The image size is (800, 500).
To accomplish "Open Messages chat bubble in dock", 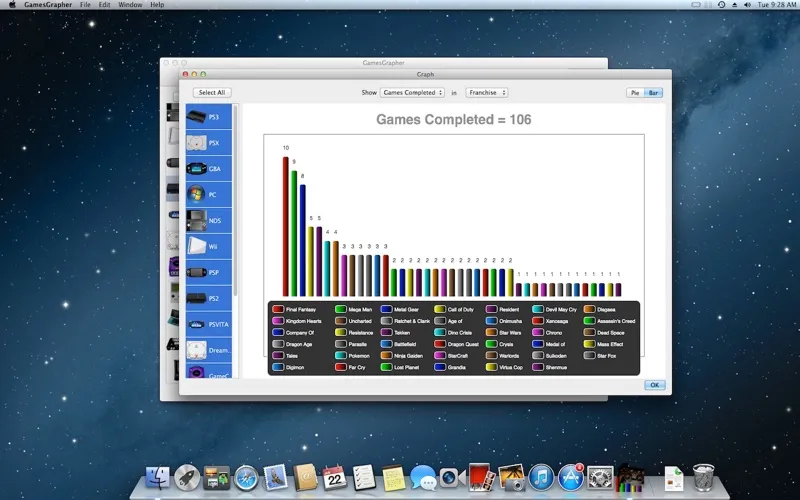I will pyautogui.click(x=423, y=478).
